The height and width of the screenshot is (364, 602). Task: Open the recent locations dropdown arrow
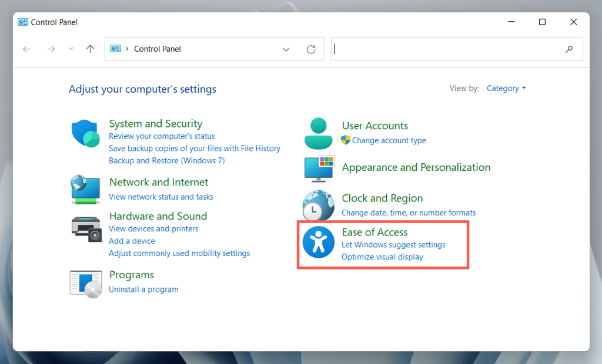71,49
